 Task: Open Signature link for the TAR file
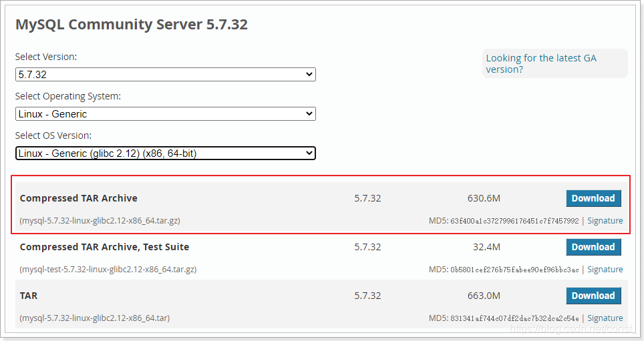click(605, 318)
